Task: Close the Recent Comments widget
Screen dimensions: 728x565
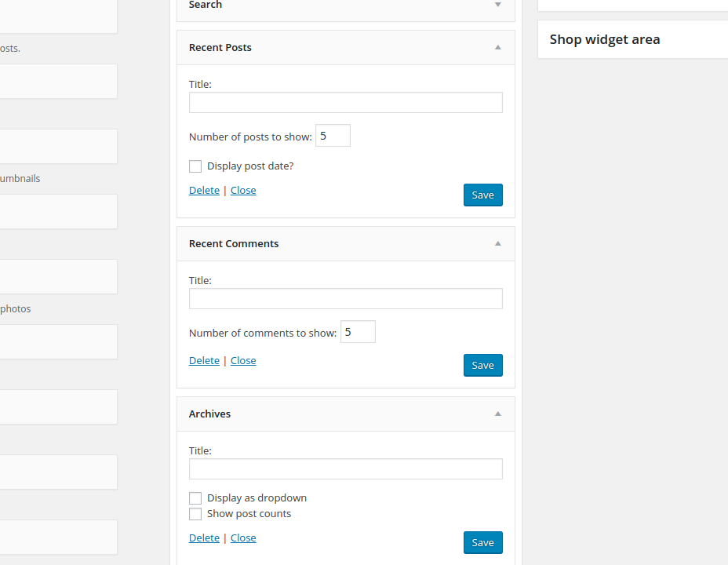Action: [x=243, y=361]
